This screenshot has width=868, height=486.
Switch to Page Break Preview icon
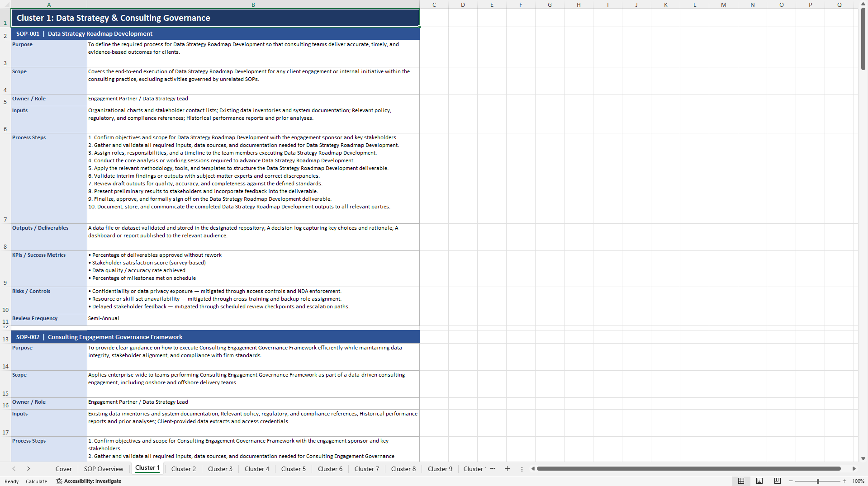778,481
